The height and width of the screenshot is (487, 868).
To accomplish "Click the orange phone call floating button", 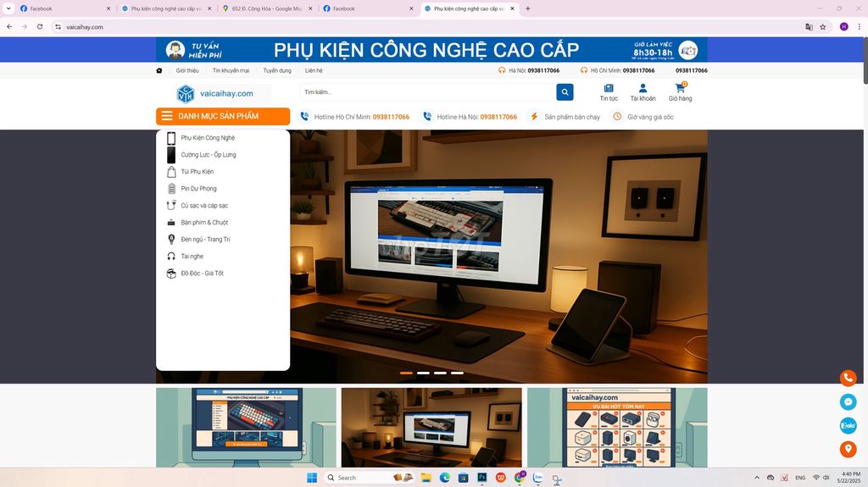I will 848,378.
